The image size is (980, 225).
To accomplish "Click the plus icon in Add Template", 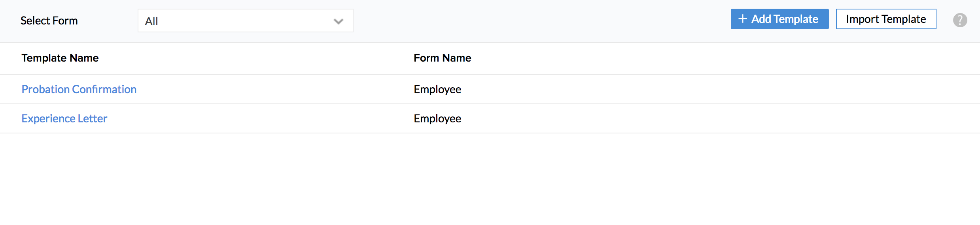I will [x=743, y=19].
